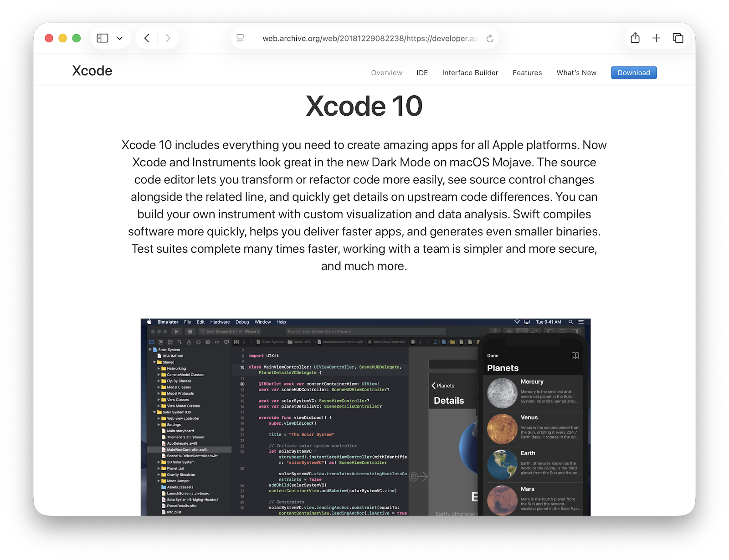The height and width of the screenshot is (560, 729).
Task: Open the What's New page
Action: click(x=576, y=73)
